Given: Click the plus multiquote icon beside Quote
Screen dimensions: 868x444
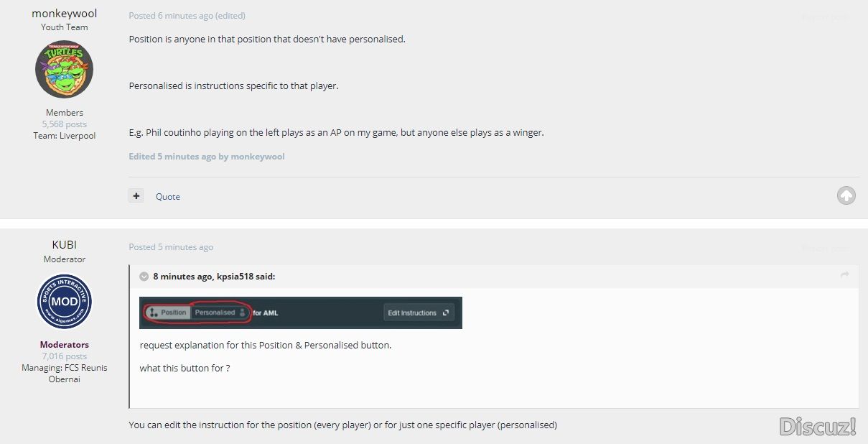Looking at the screenshot, I should 136,195.
